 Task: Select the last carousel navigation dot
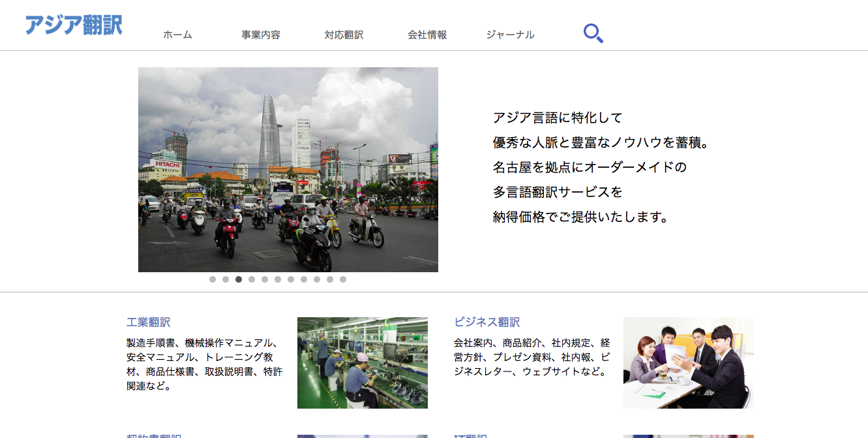pos(342,280)
